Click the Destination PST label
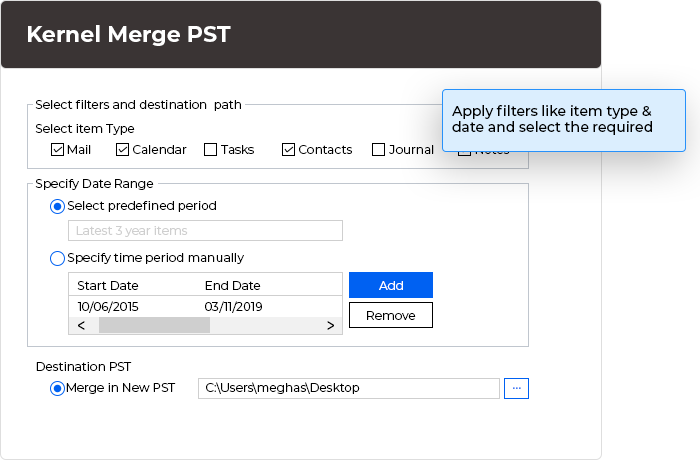 (x=83, y=367)
